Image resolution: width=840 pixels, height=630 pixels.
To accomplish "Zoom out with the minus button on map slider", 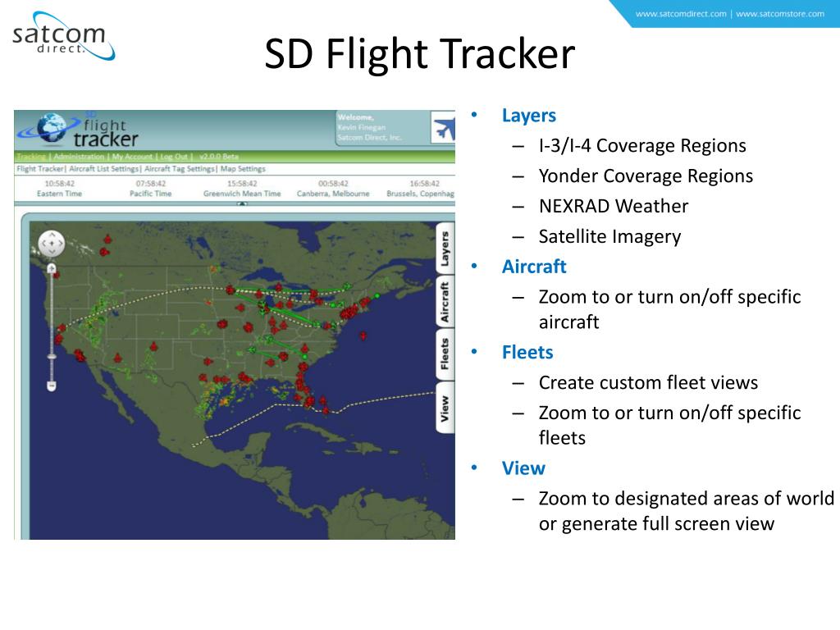I will 52,386.
